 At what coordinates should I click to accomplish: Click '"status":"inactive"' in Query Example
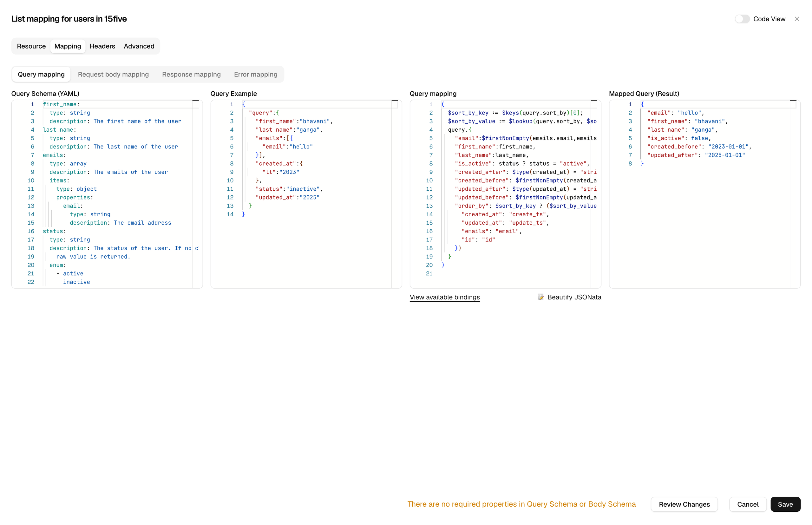[x=289, y=189]
